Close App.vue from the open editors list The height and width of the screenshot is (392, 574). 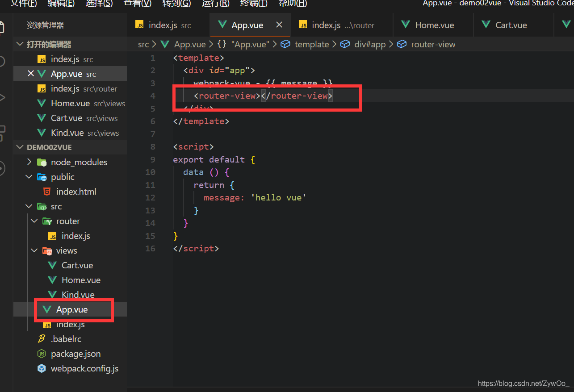(31, 74)
